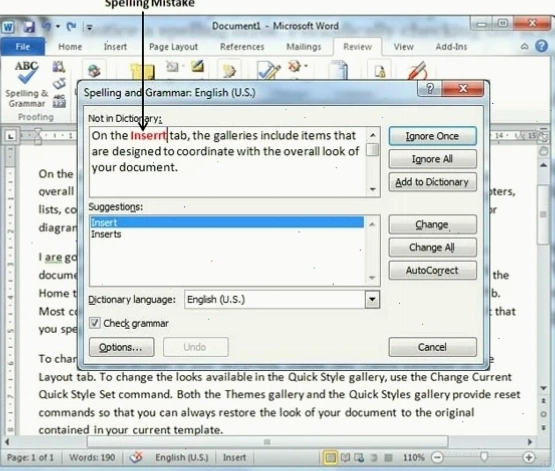The height and width of the screenshot is (471, 555).
Task: Switch to Draft view icon in status bar
Action: [388, 458]
